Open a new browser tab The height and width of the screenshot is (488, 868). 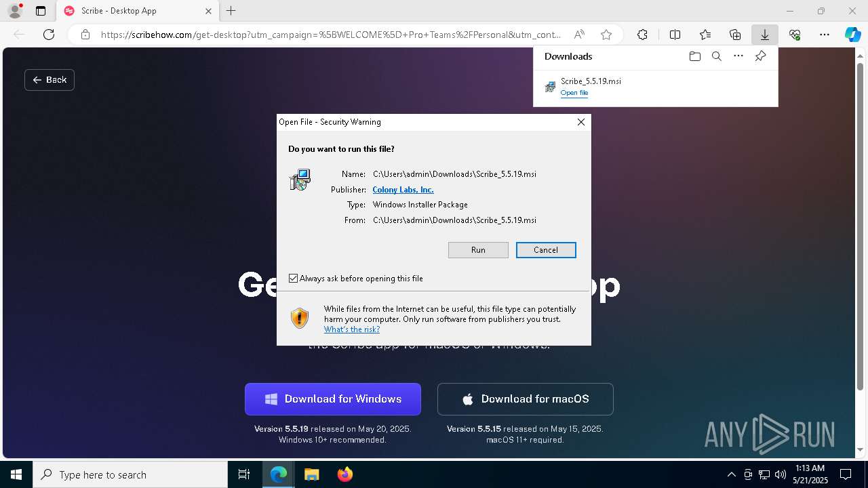[x=231, y=11]
